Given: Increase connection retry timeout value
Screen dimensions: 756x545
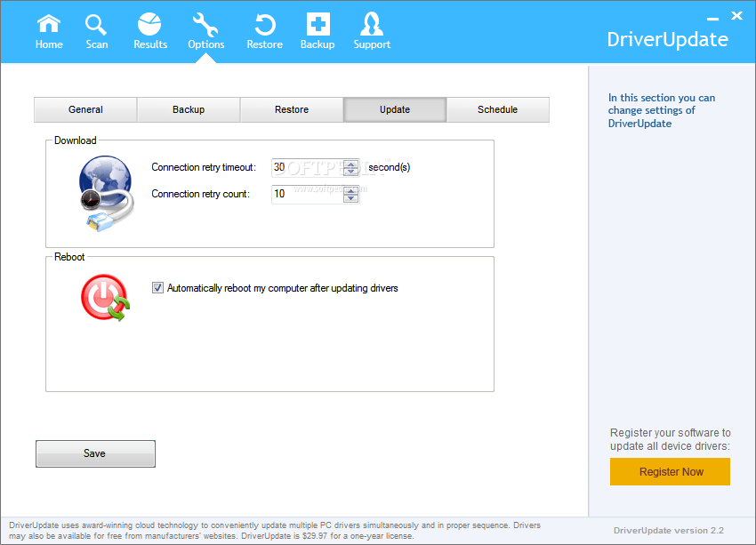Looking at the screenshot, I should click(351, 164).
